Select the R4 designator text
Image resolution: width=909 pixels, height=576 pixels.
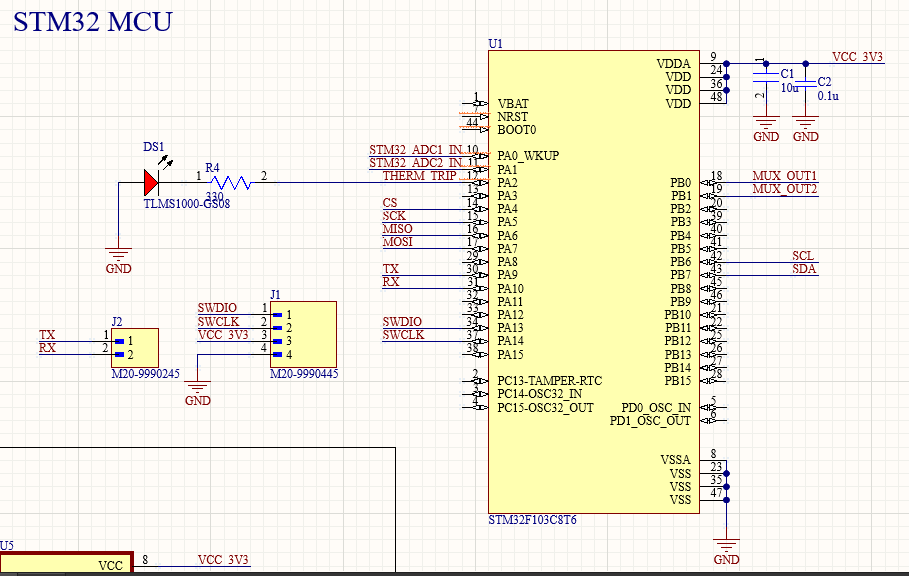[x=212, y=168]
